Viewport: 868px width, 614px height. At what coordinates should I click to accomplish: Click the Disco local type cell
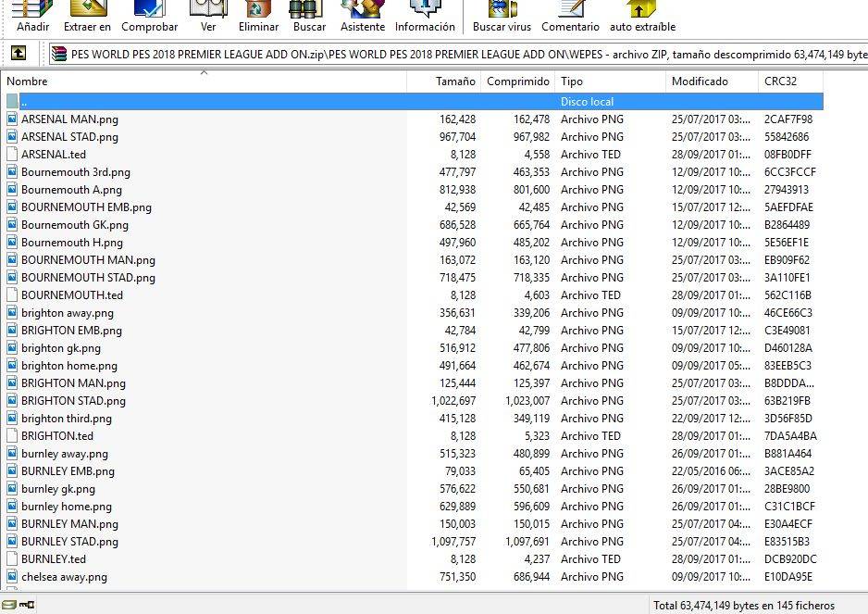[x=587, y=102]
